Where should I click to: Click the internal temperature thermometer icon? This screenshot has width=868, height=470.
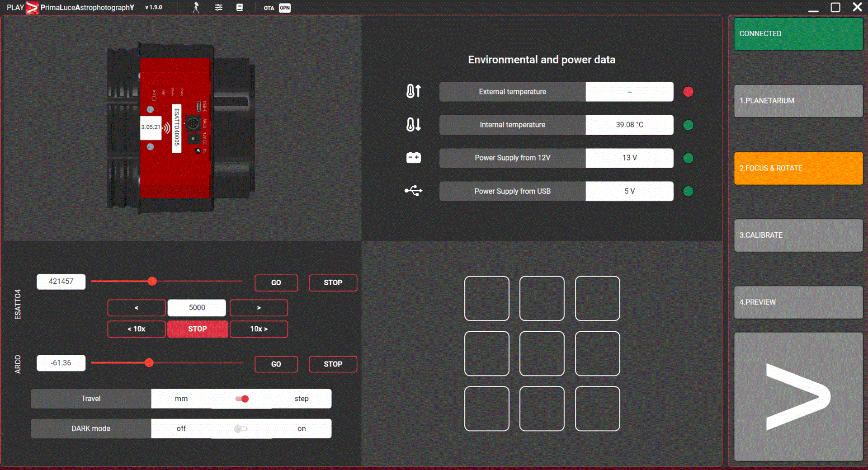pyautogui.click(x=413, y=125)
